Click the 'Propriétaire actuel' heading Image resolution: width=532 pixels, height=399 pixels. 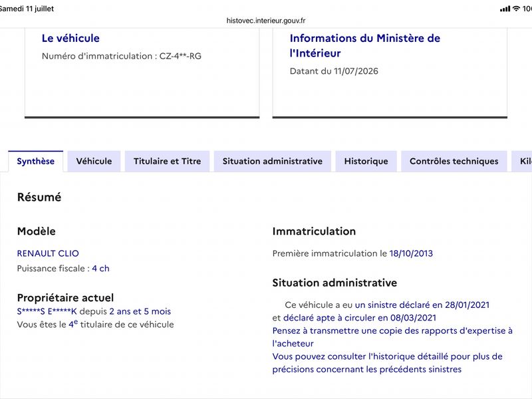click(x=65, y=297)
